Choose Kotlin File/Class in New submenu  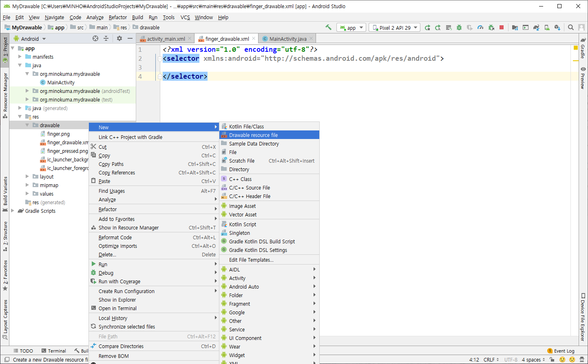pyautogui.click(x=270, y=126)
